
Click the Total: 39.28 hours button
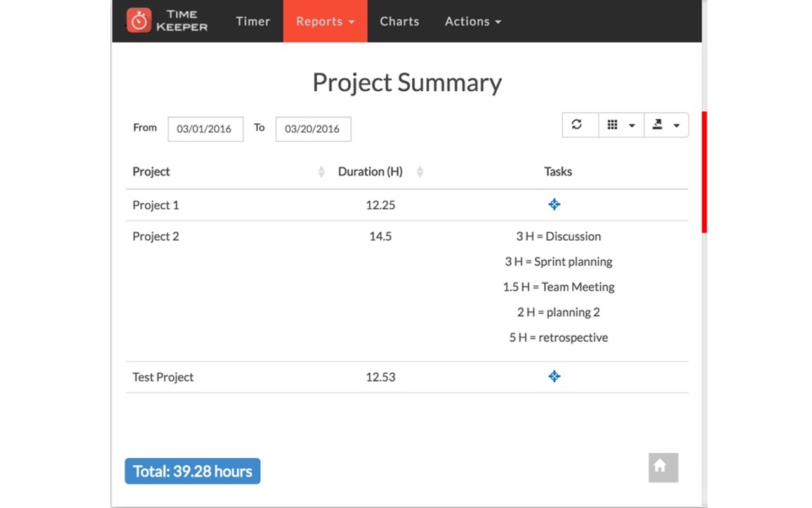(x=192, y=471)
